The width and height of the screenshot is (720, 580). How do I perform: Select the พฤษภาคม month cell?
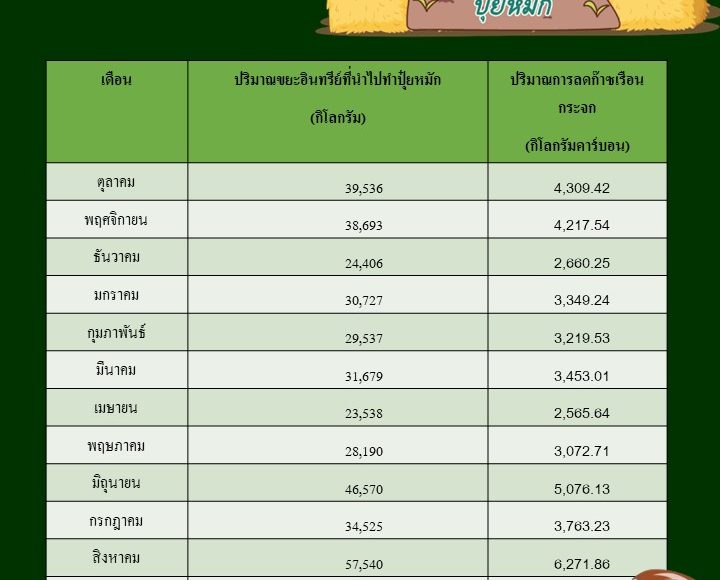coord(117,445)
